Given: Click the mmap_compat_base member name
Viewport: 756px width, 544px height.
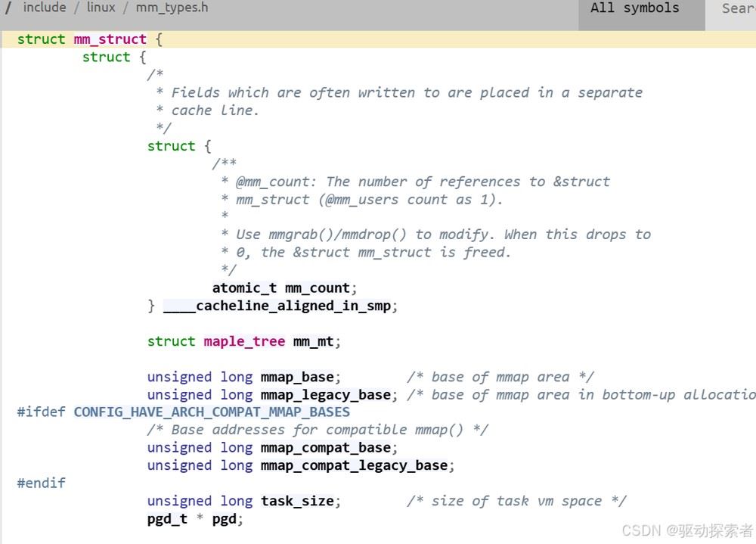Looking at the screenshot, I should 326,448.
